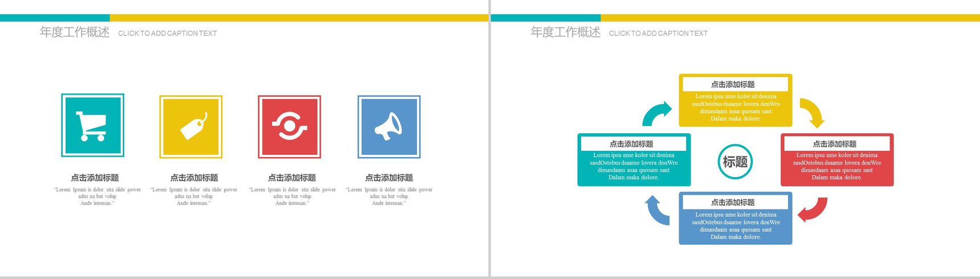This screenshot has width=980, height=279.
Task: Click Lorem Ipsum paragraph under red sync icon
Action: point(292,196)
